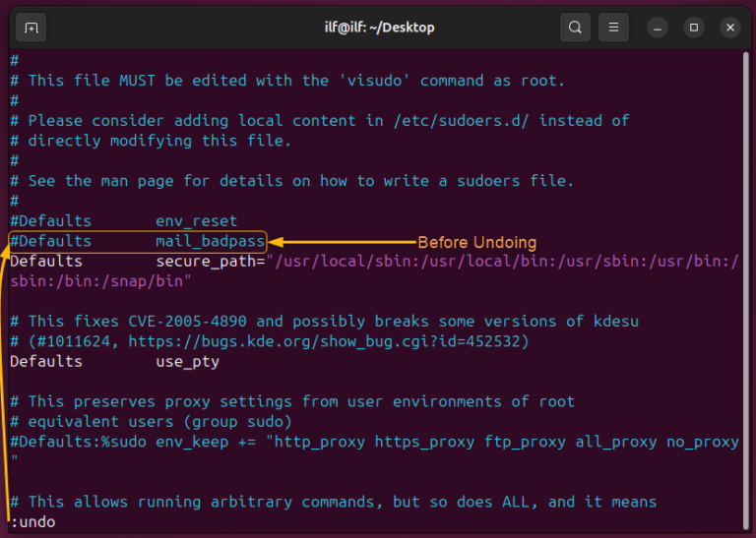Screen dimensions: 756x538
Task: Close the terminal window
Action: pos(729,28)
